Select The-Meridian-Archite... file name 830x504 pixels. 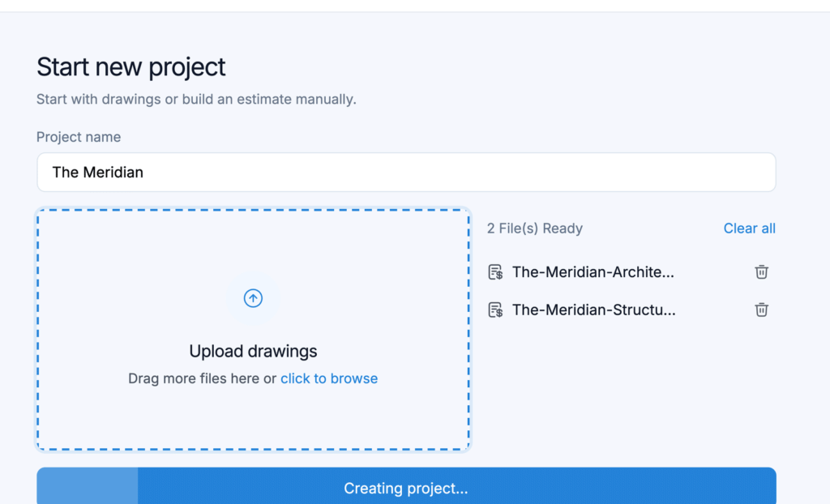click(x=593, y=271)
